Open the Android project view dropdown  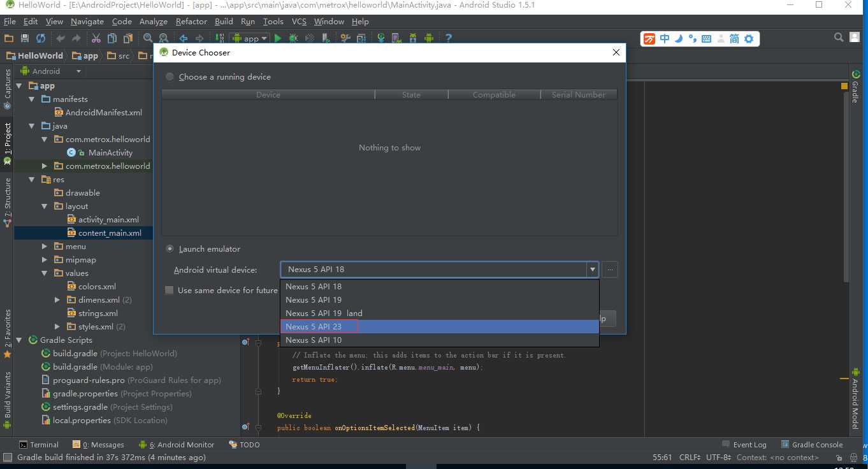(x=52, y=71)
